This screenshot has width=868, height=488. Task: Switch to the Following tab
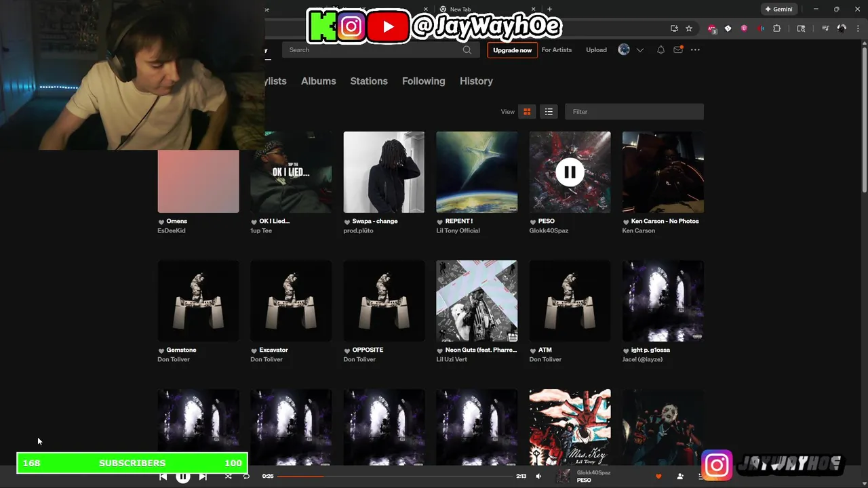click(x=424, y=81)
